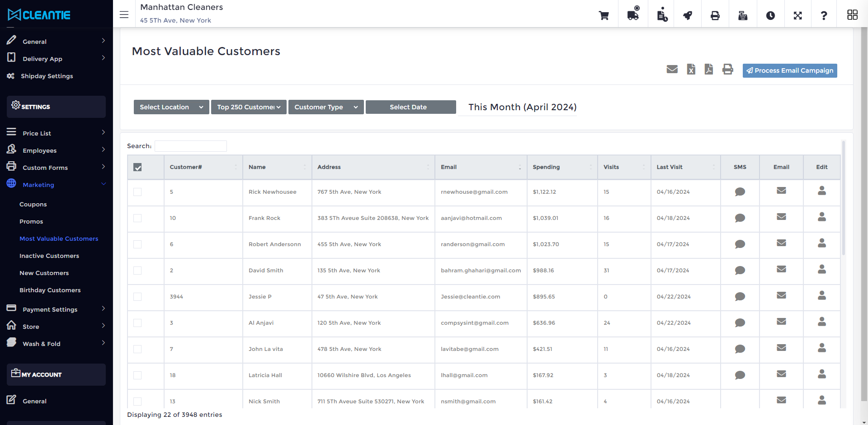Click the clock icon in header
Image resolution: width=868 pixels, height=425 pixels.
pos(770,15)
